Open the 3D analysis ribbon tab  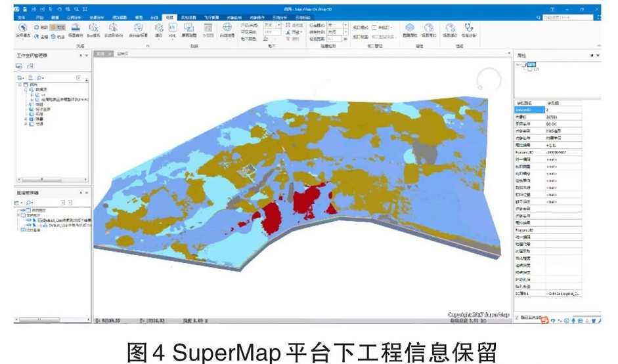coord(280,17)
